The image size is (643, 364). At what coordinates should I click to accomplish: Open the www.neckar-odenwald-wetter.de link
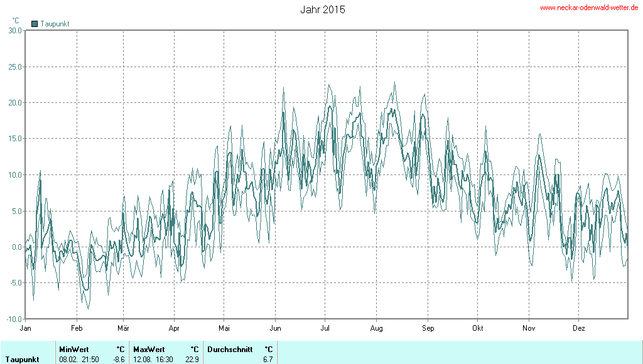590,8
